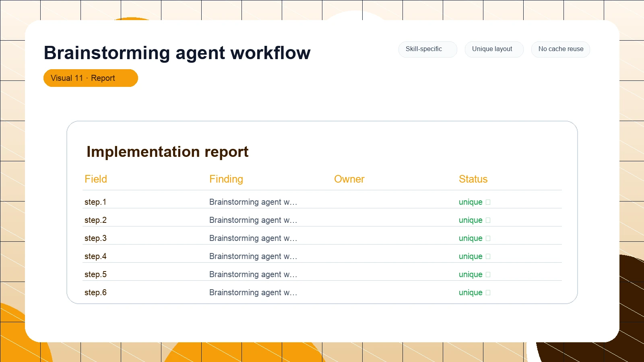The width and height of the screenshot is (644, 362).
Task: Select the step.4 field cell
Action: [x=95, y=256]
